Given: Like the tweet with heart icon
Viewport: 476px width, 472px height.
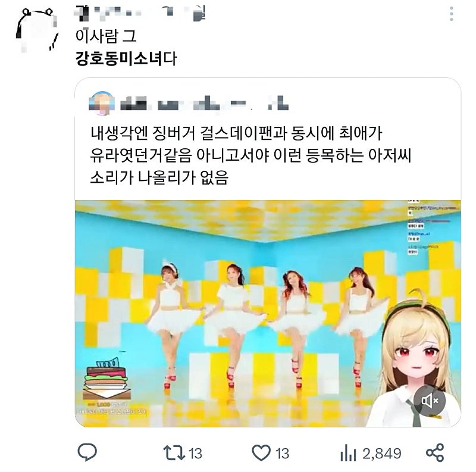Looking at the screenshot, I should coord(261,453).
